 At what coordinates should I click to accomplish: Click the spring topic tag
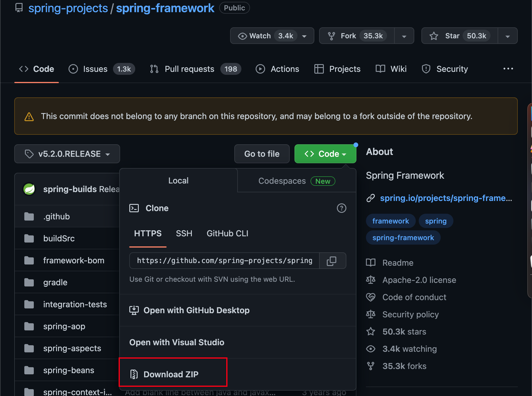[436, 221]
